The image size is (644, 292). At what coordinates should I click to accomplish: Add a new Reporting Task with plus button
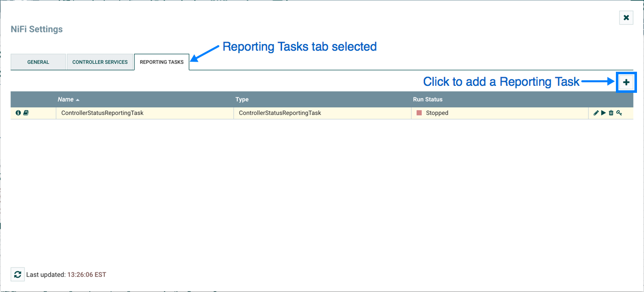(x=626, y=82)
